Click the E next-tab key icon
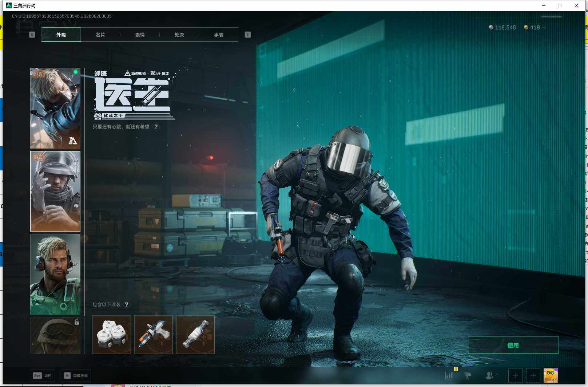Screen dimensions: 588x387 [x=248, y=35]
